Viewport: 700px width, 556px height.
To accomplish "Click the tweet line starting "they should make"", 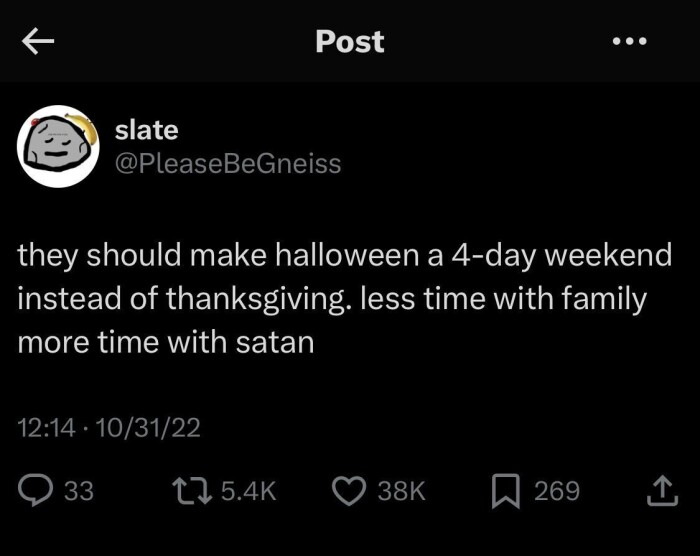I will coord(344,255).
